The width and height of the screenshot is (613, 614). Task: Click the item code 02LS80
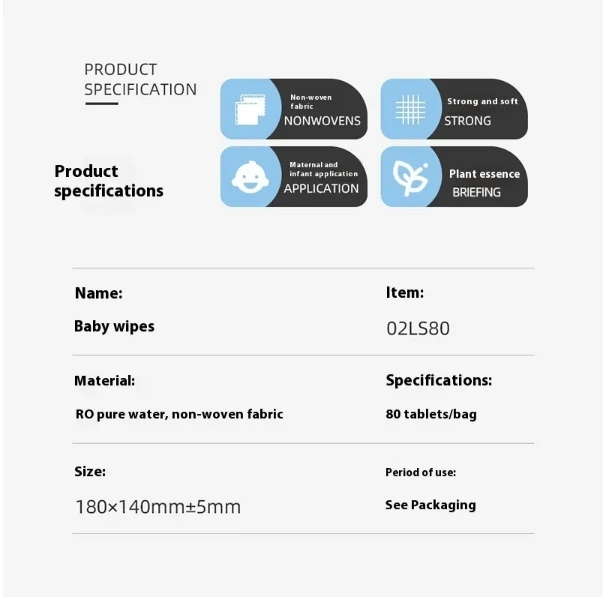[x=418, y=329]
